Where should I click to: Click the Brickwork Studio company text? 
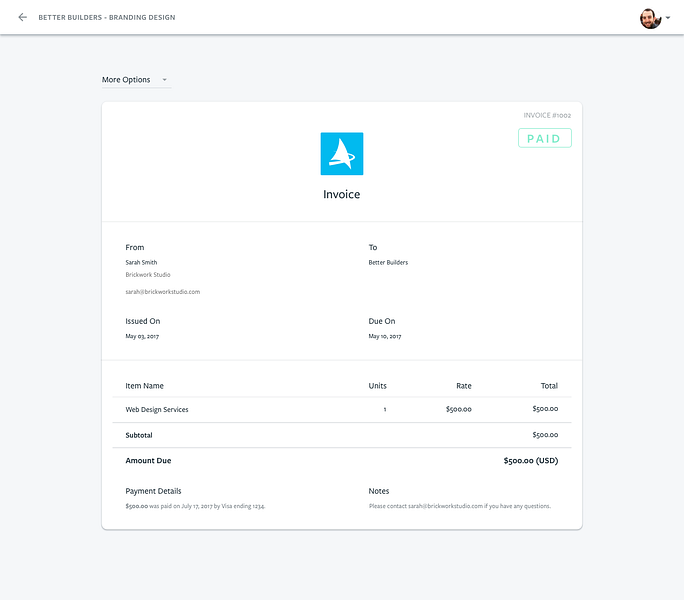pos(148,274)
